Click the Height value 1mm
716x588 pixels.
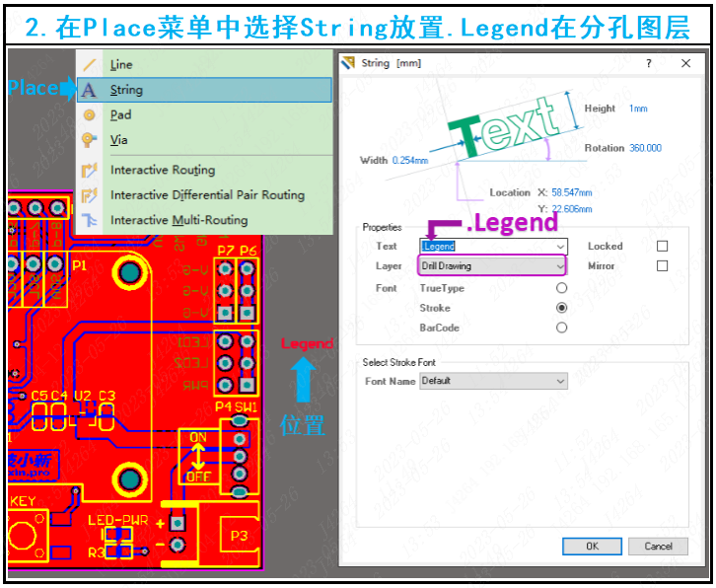tap(638, 109)
